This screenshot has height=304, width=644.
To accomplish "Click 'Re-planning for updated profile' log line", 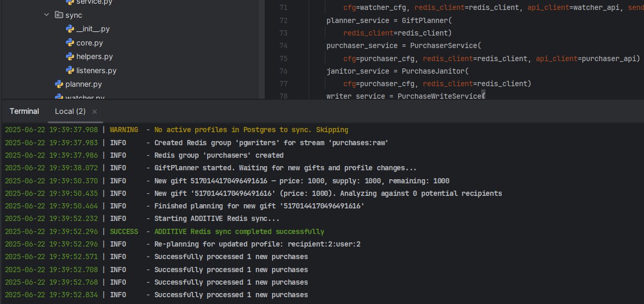I will point(257,244).
